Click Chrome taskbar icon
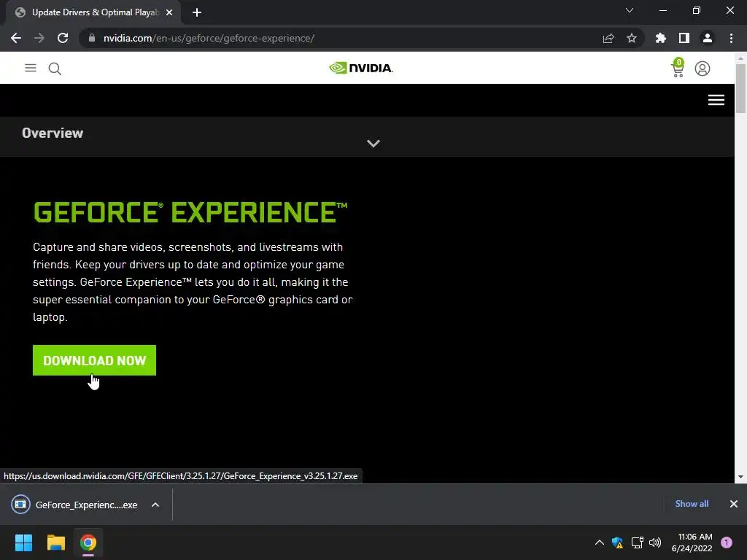747x560 pixels. [88, 542]
